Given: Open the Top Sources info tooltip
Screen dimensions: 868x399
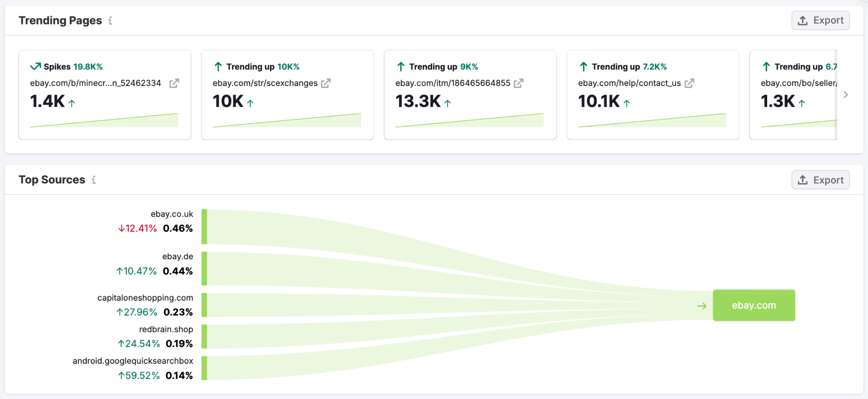Looking at the screenshot, I should pyautogui.click(x=94, y=180).
